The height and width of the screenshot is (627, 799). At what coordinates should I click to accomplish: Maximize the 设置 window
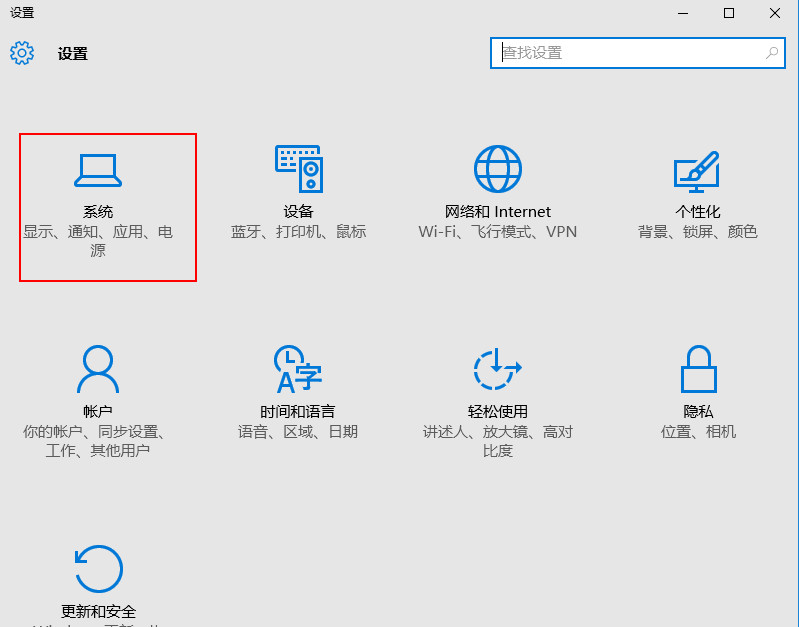coord(729,13)
